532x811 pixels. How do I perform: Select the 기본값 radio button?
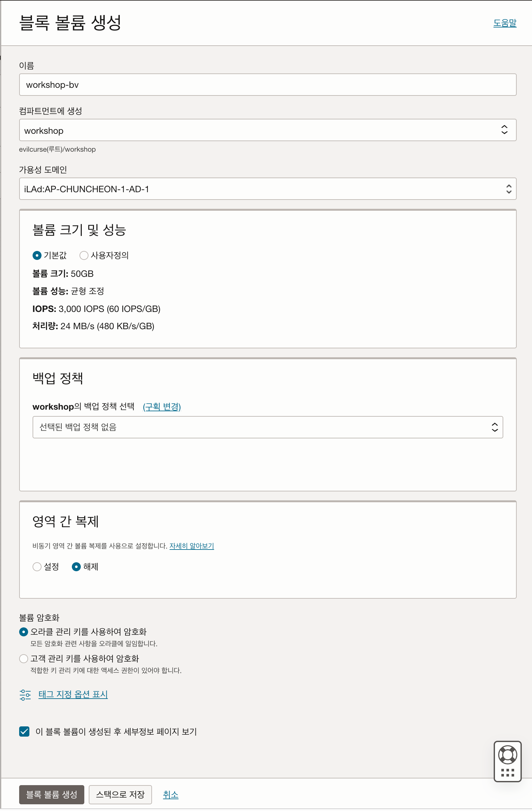(37, 255)
